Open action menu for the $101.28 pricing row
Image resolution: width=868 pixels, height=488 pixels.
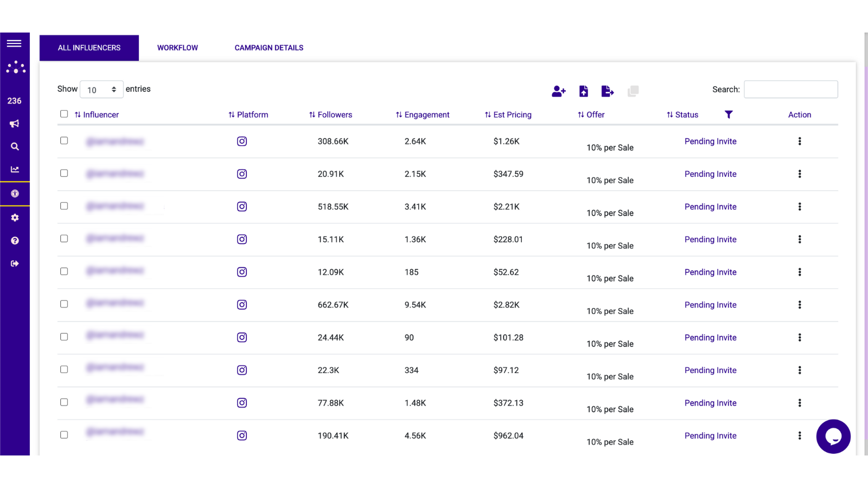pyautogui.click(x=800, y=337)
